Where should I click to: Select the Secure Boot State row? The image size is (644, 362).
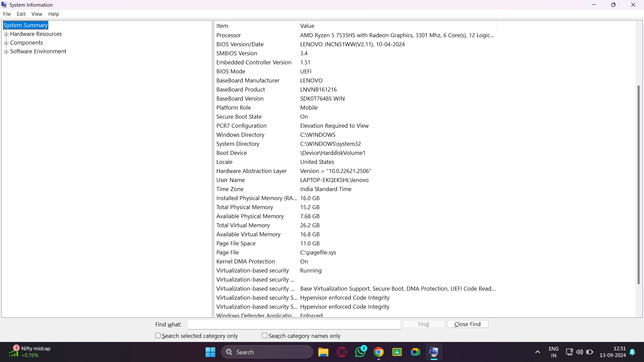356,117
